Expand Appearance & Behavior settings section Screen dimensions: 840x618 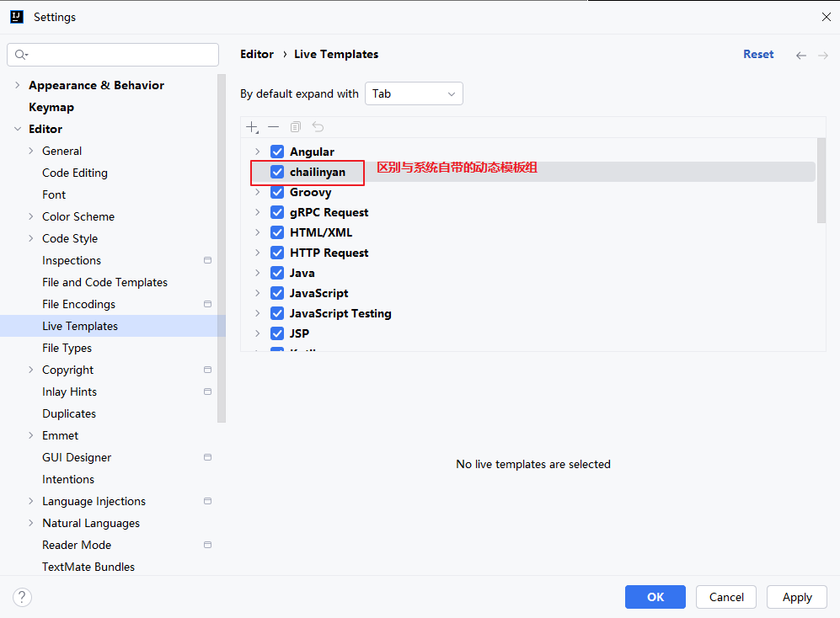[x=17, y=85]
